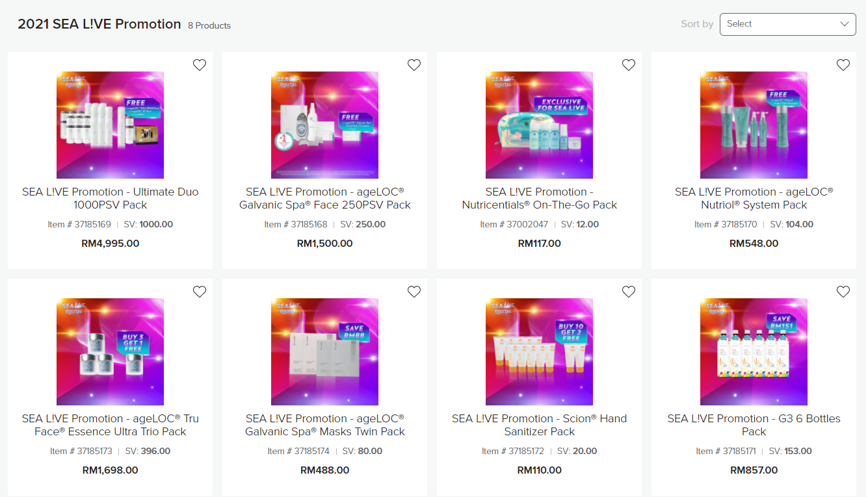868x497 pixels.
Task: Click heart icon on Galvanic Spa Masks Twin Pack
Action: click(414, 292)
